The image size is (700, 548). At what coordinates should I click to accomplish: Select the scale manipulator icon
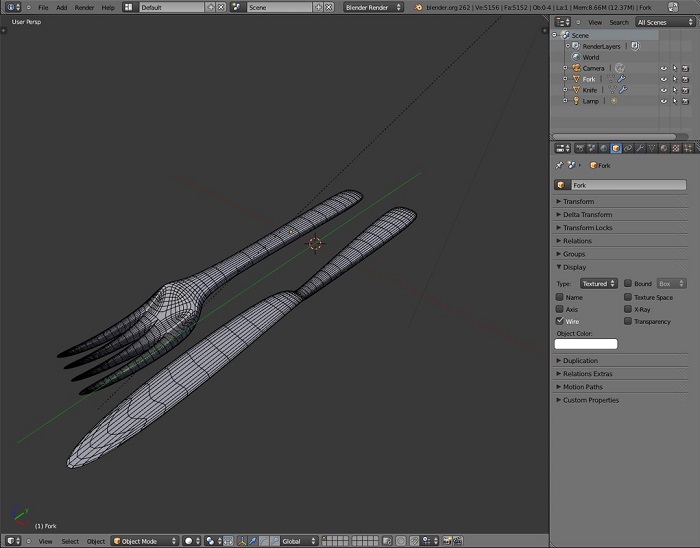coord(275,541)
